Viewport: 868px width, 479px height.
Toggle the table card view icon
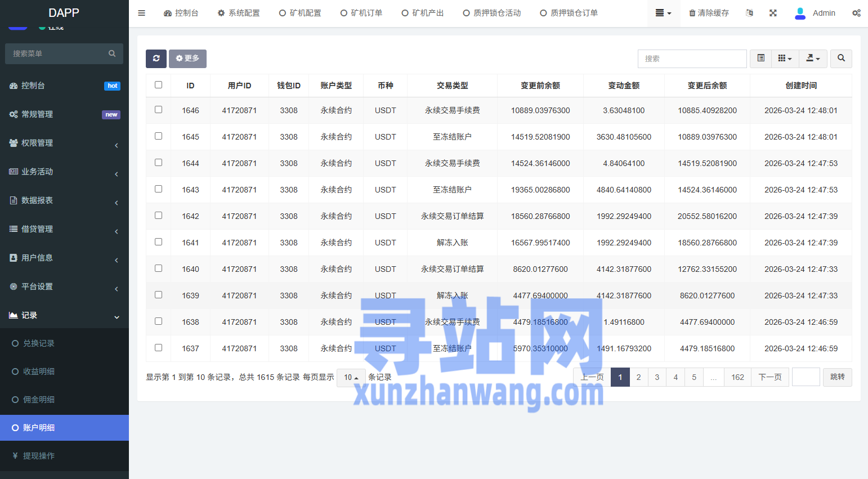click(x=760, y=59)
